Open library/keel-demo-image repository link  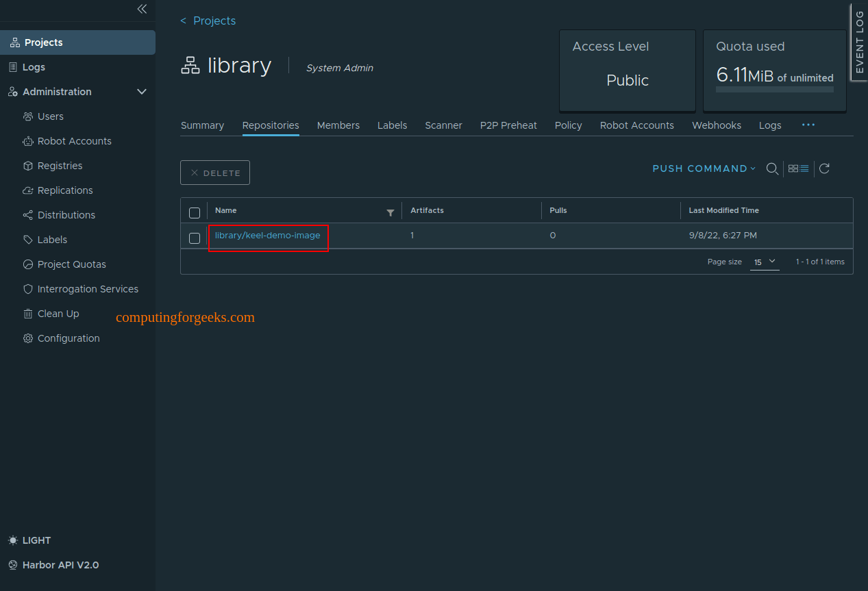(268, 236)
